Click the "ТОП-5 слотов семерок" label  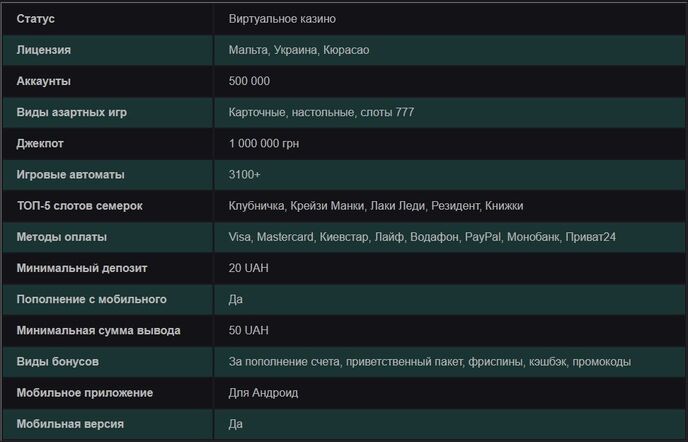pos(80,206)
